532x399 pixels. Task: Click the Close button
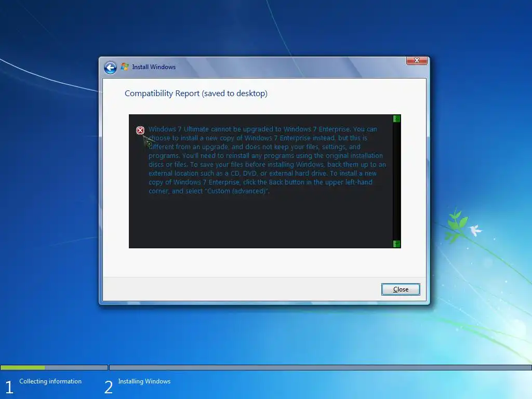pos(401,289)
